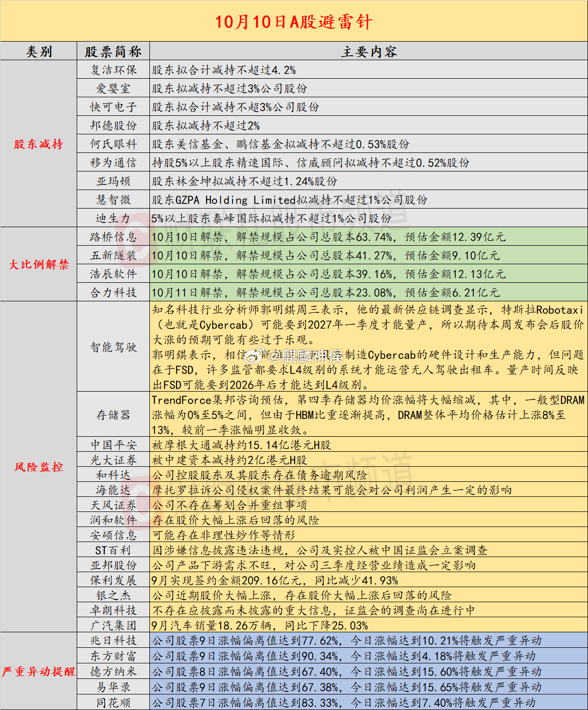Click the 东方财富 stock name cell
Viewport: 588px width, 710px height.
coord(113,656)
